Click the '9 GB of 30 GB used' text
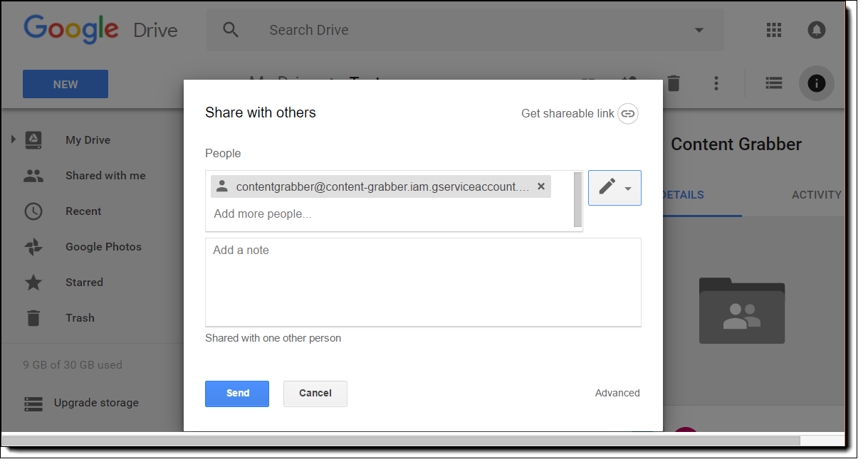868x469 pixels. click(x=73, y=365)
